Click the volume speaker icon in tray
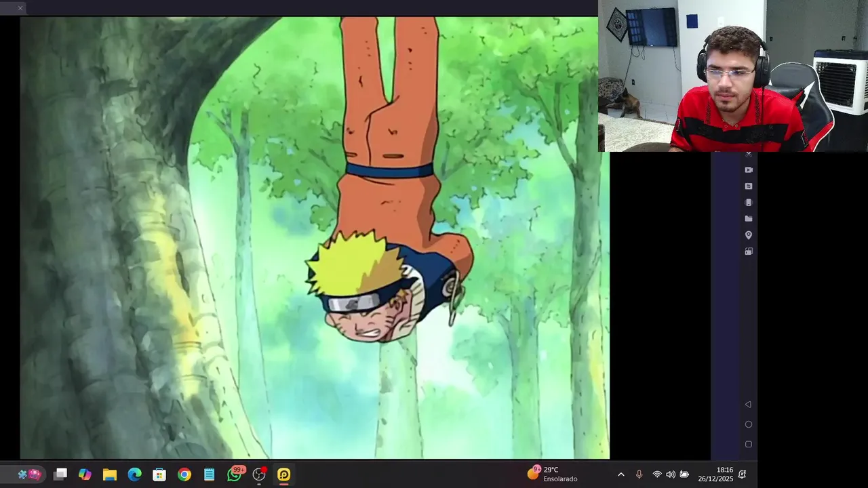This screenshot has height=488, width=868. coord(671,474)
